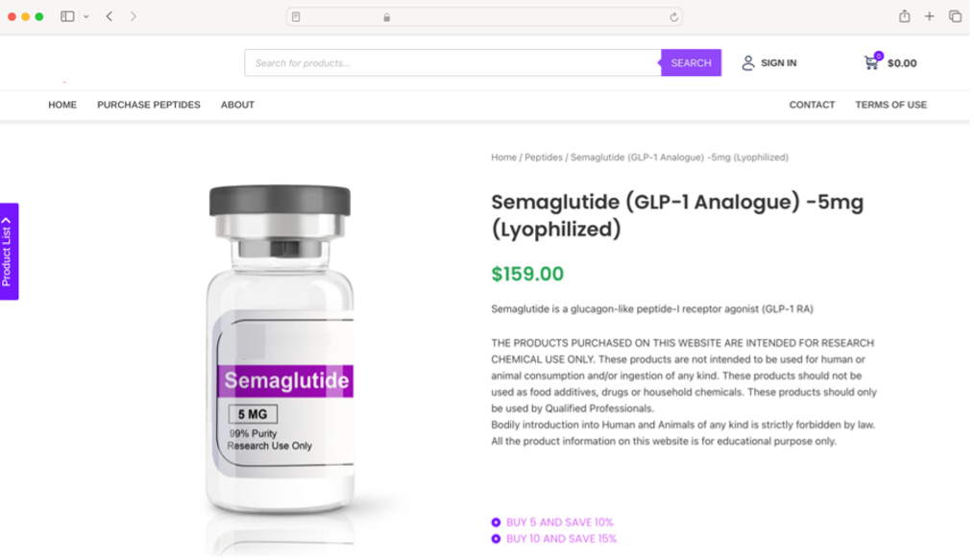The height and width of the screenshot is (560, 974).
Task: Click the Semaglutide vial product image
Action: click(280, 351)
